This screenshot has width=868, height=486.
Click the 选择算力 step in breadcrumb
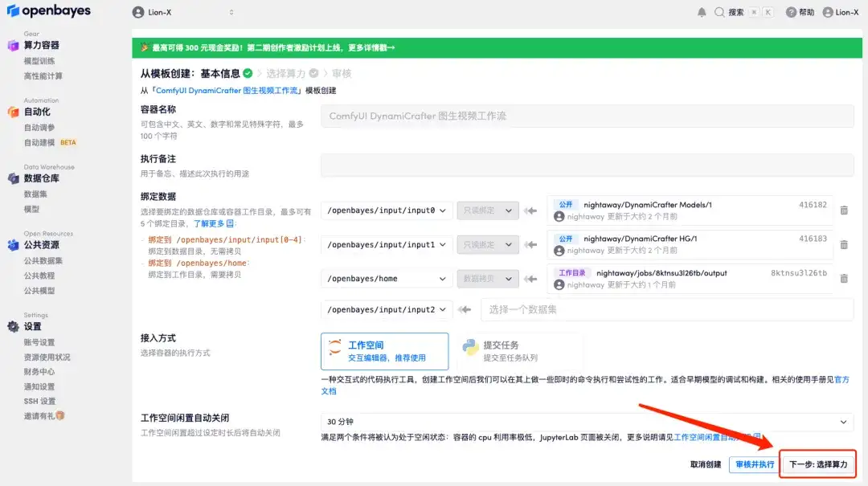click(285, 73)
